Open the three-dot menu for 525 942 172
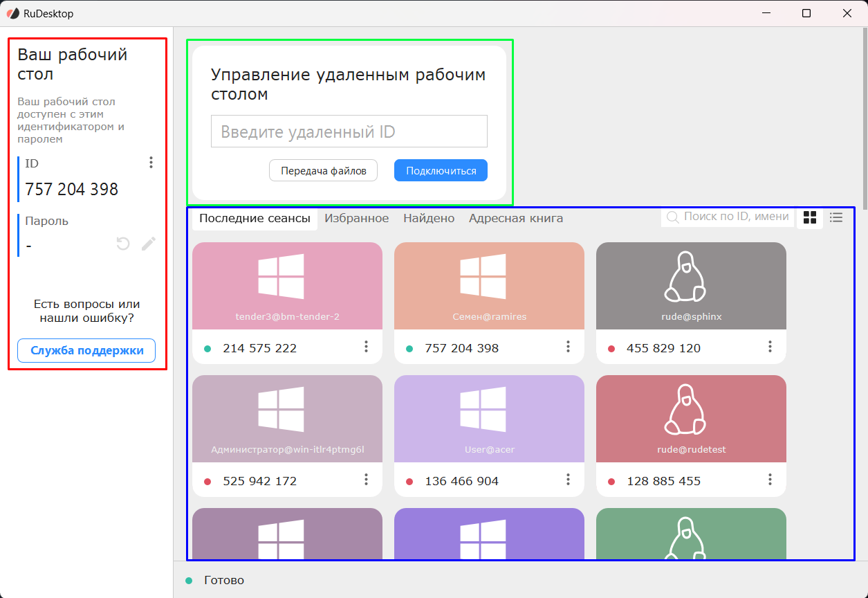The image size is (868, 598). [x=367, y=480]
